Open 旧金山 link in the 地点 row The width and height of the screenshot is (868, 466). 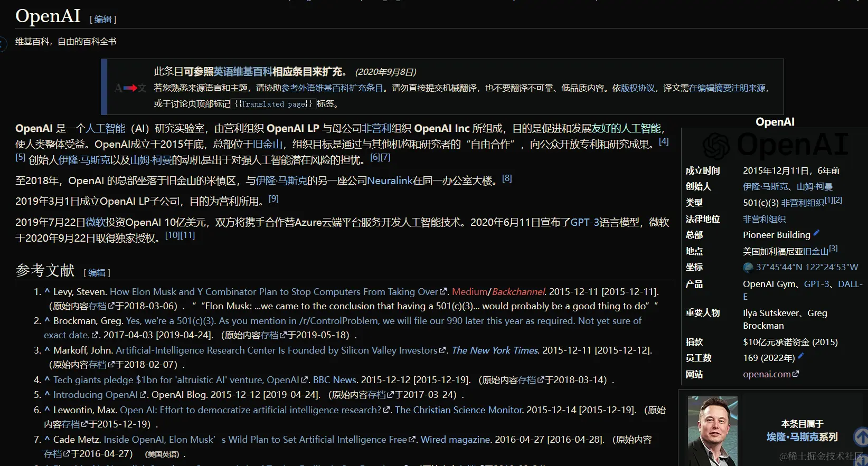coord(815,252)
